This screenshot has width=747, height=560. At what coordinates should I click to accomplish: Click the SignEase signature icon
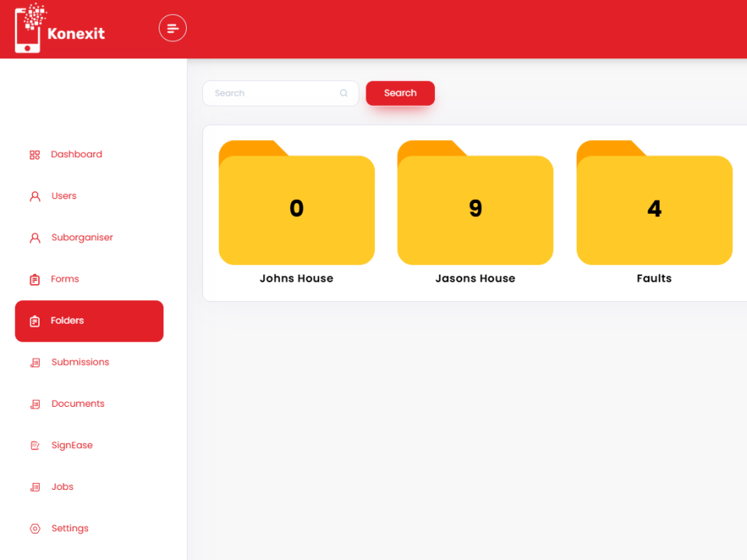34,446
